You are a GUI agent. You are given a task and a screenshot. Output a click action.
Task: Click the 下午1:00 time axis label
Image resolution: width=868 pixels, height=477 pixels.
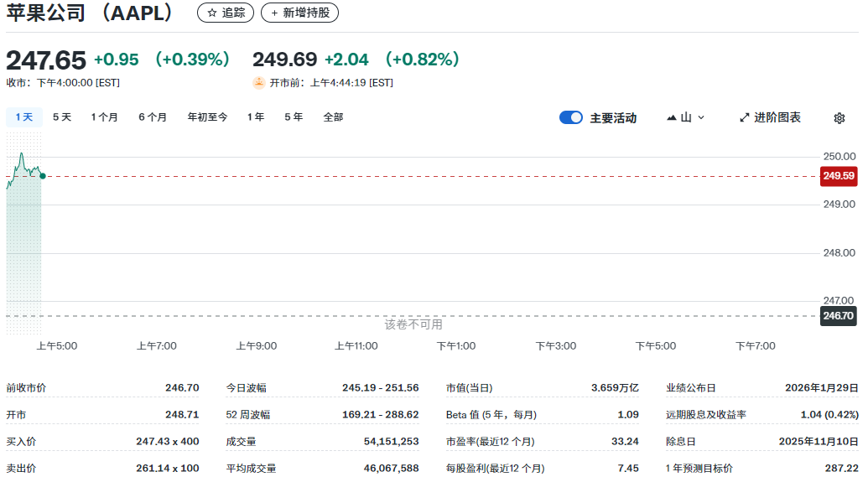tap(456, 346)
